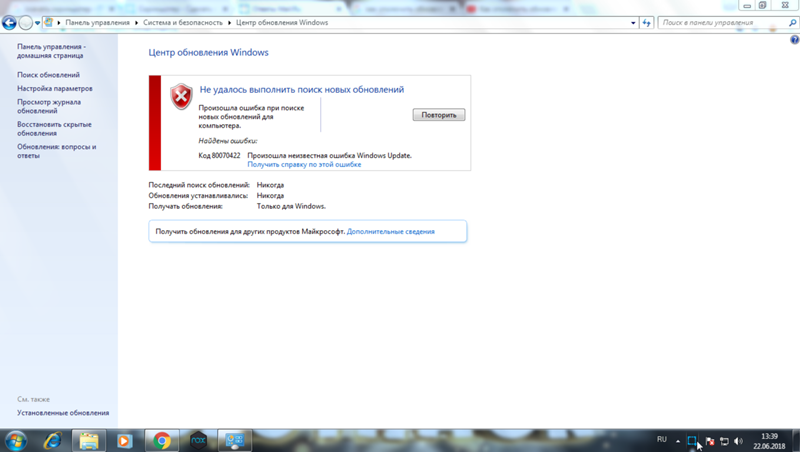Expand breadcrumb arrow after 'Панель управления'
The height and width of the screenshot is (452, 800).
click(136, 23)
